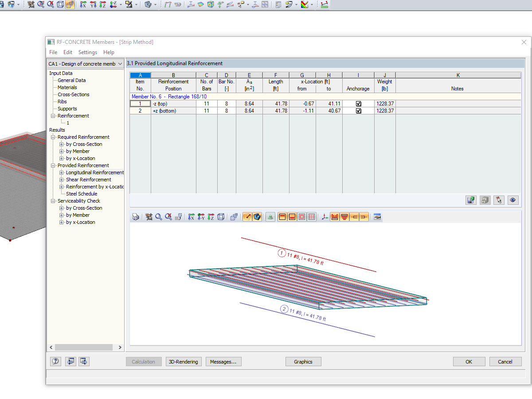Set view in -Y direction

click(x=201, y=217)
